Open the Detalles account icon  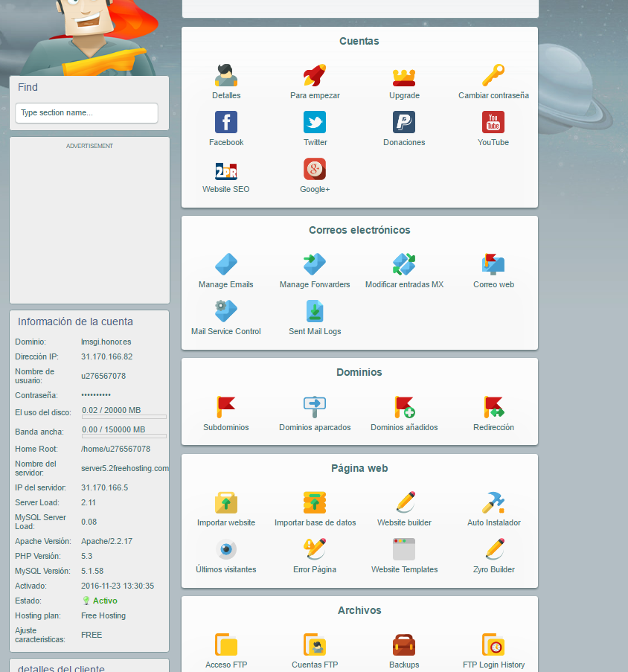coord(226,76)
